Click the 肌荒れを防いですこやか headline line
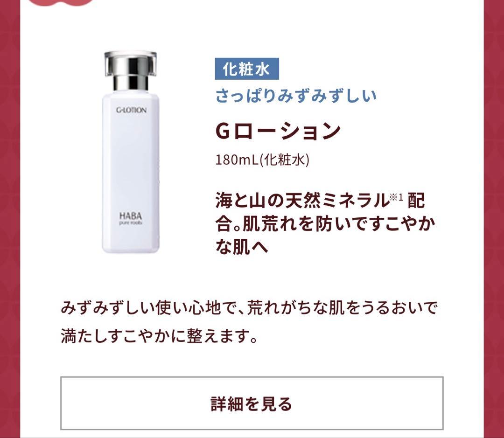504x438 pixels. point(339,224)
